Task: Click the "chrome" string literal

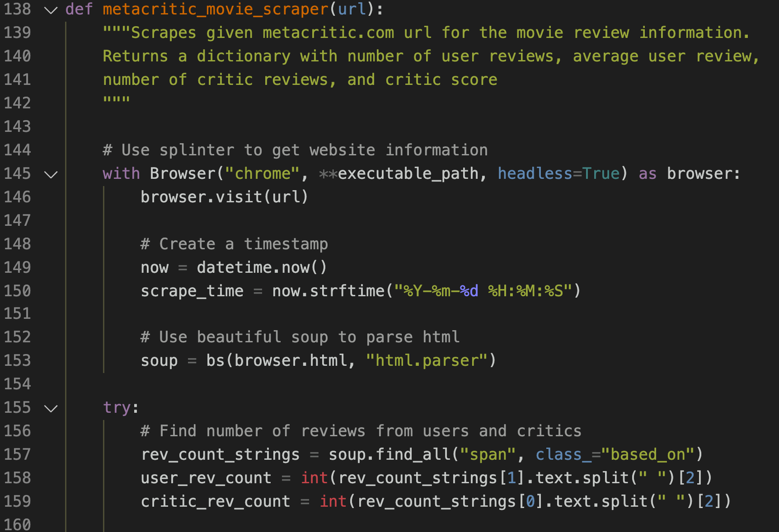Action: point(263,174)
